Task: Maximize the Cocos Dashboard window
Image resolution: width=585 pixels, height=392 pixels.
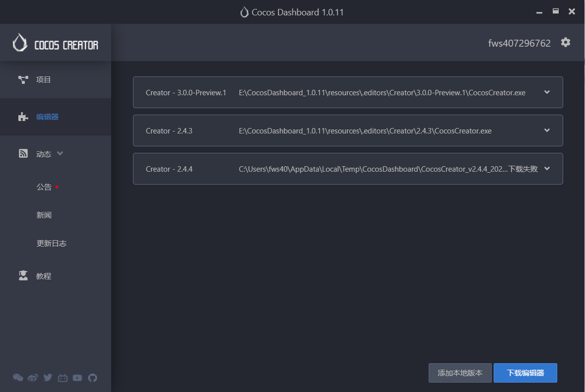Action: (x=556, y=11)
